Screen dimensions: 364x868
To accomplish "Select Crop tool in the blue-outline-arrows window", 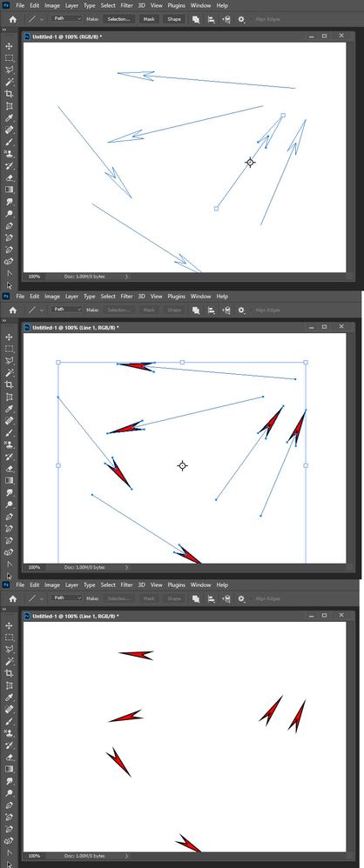I will (x=9, y=94).
